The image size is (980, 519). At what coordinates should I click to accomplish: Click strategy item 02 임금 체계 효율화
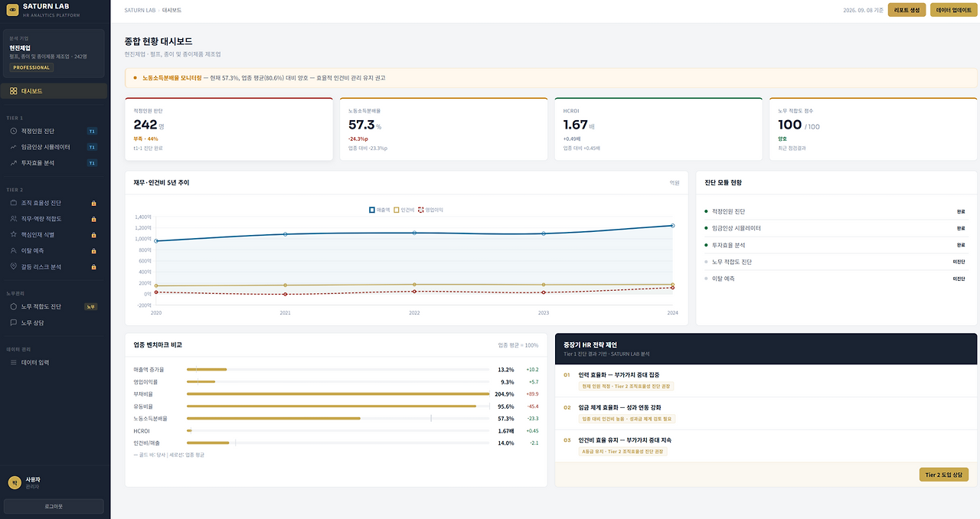tap(766, 413)
